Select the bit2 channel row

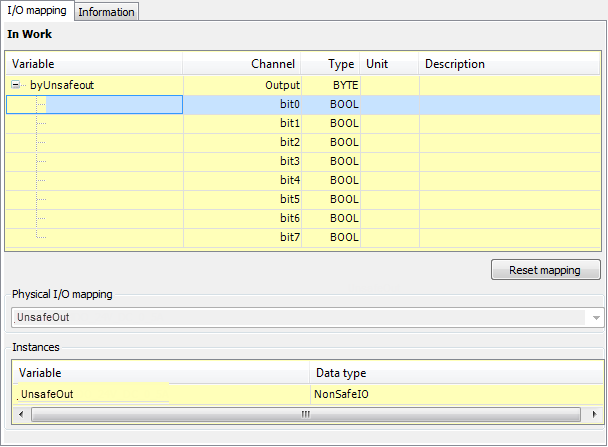[290, 143]
